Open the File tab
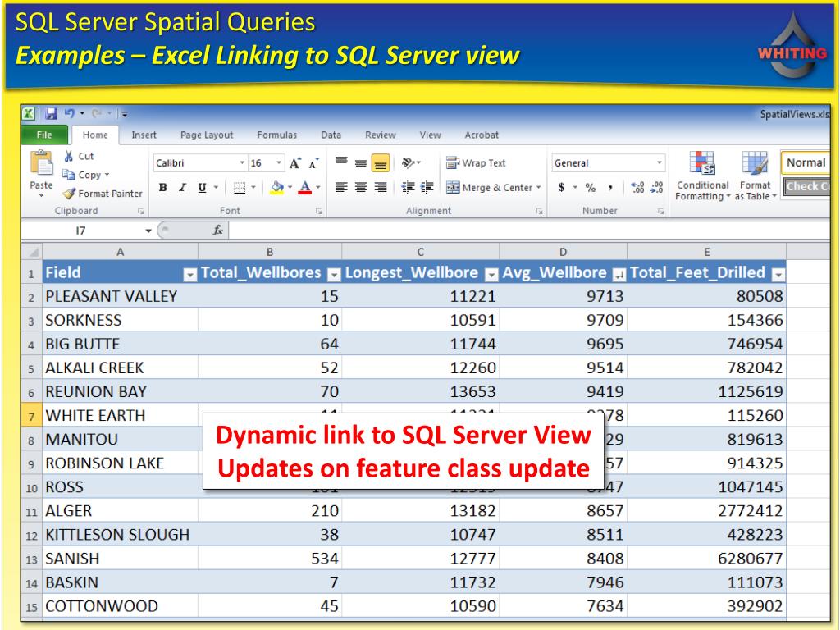Viewport: 840px width, 630px height. pyautogui.click(x=44, y=135)
